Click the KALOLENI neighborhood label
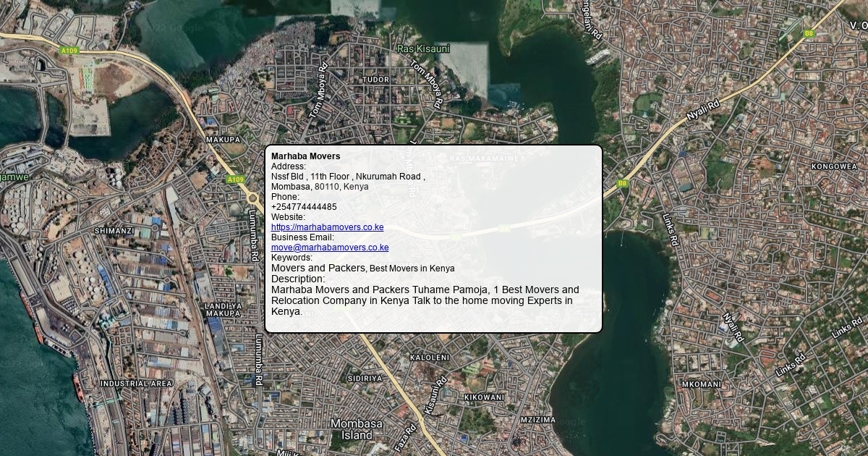 pos(430,358)
